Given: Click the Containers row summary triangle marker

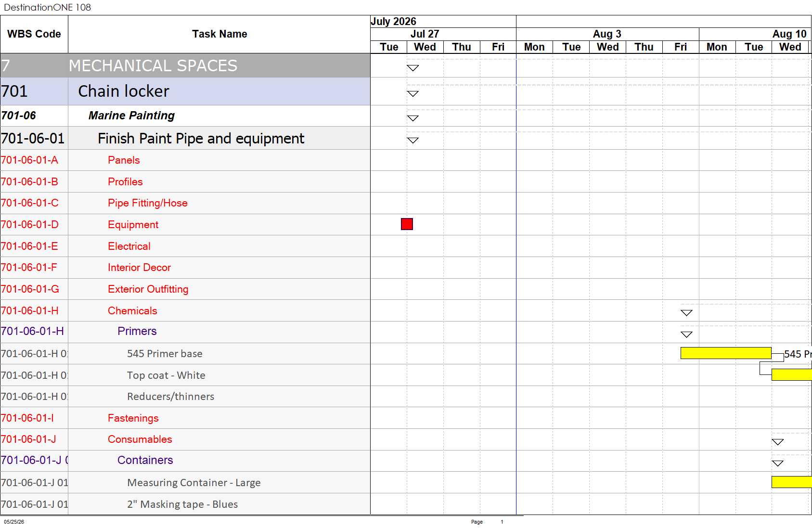Looking at the screenshot, I should 778,464.
